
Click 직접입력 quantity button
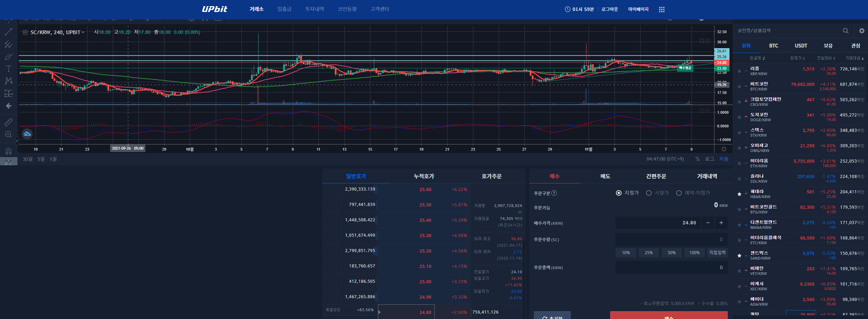(718, 253)
